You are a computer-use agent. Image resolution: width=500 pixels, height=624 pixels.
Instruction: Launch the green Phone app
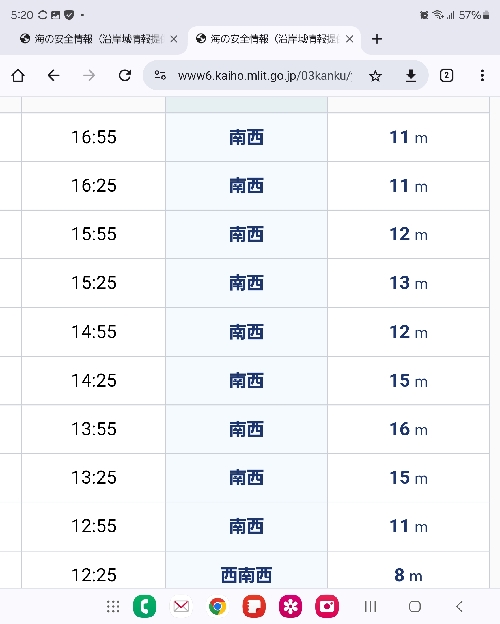click(145, 606)
